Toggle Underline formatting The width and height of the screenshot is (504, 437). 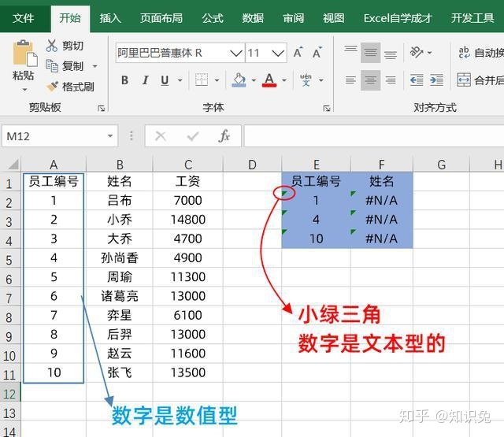(165, 80)
